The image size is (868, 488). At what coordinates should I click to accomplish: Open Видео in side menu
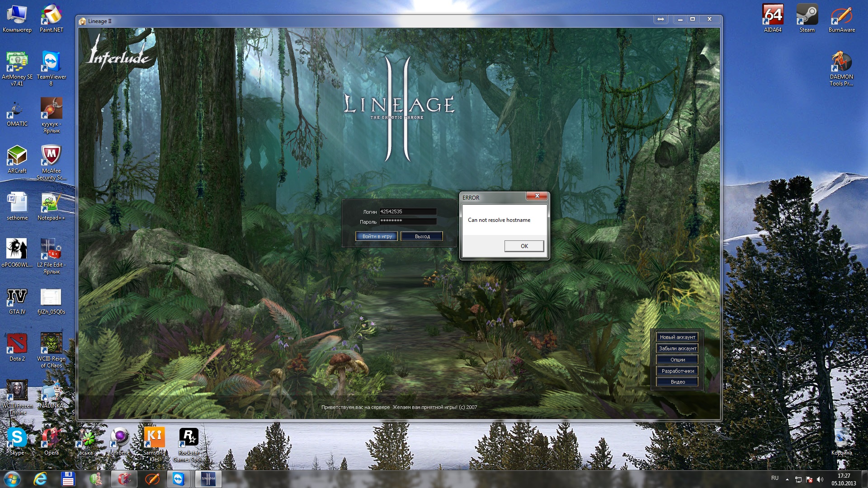(x=677, y=382)
